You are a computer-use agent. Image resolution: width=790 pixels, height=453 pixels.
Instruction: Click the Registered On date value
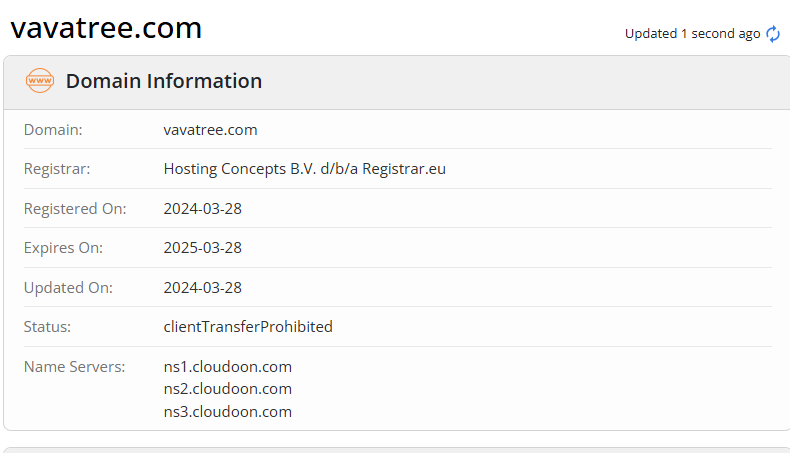(x=203, y=209)
